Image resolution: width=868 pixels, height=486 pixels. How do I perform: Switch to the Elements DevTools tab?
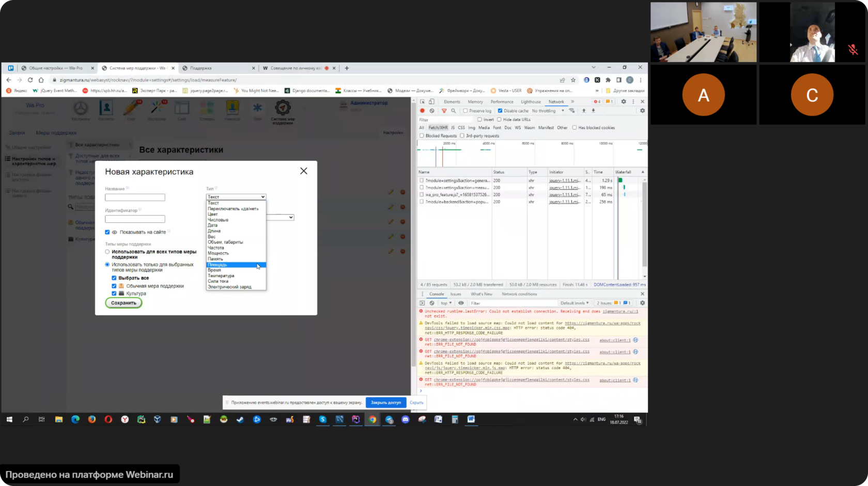pos(452,102)
